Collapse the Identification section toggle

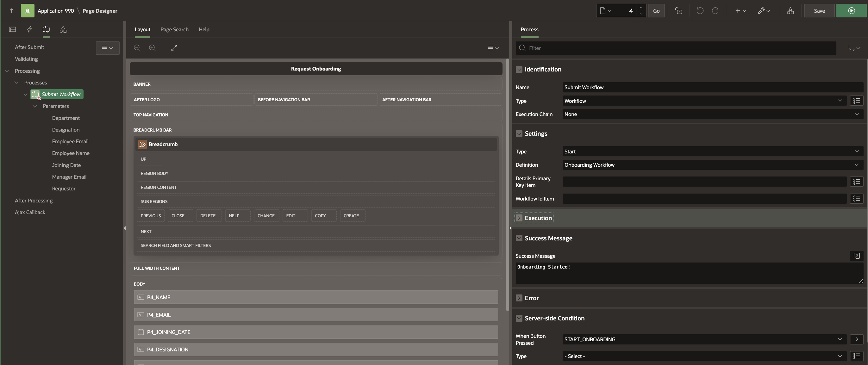[x=519, y=69]
